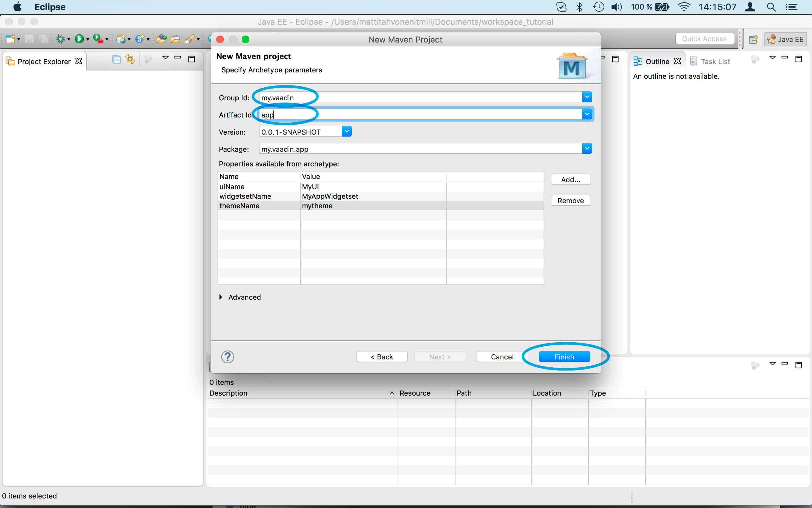Screen dimensions: 812x508
Task: Select the uiName property row
Action: click(x=381, y=187)
